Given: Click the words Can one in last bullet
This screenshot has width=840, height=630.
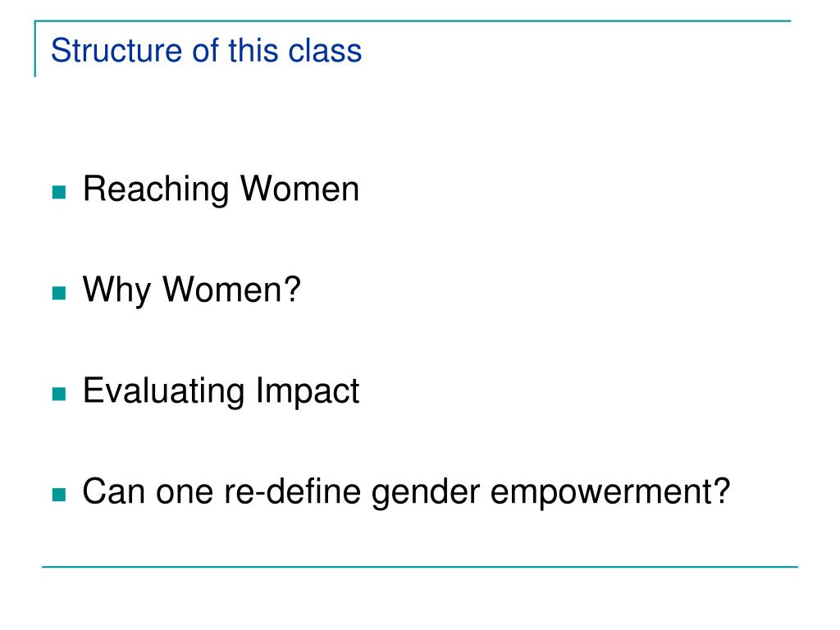Looking at the screenshot, I should [148, 491].
